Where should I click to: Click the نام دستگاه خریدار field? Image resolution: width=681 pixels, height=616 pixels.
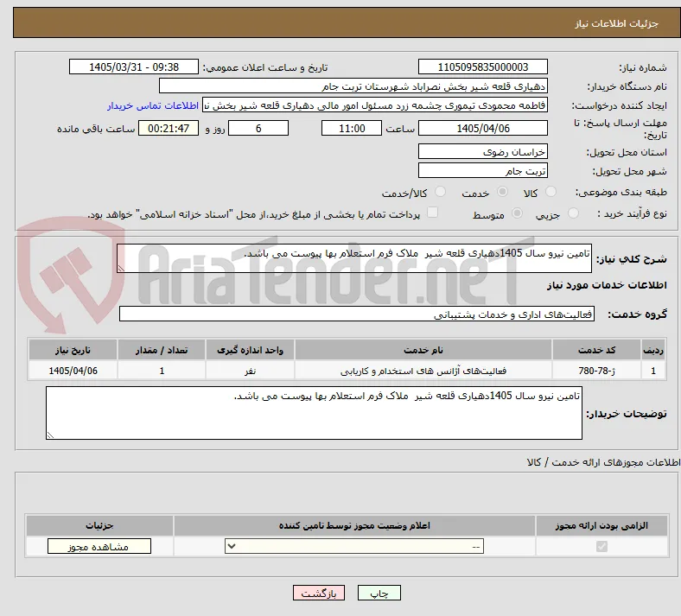(353, 86)
